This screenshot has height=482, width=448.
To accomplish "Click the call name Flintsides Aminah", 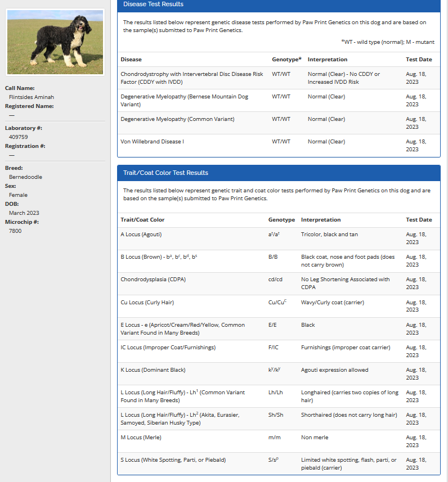I will (x=32, y=97).
